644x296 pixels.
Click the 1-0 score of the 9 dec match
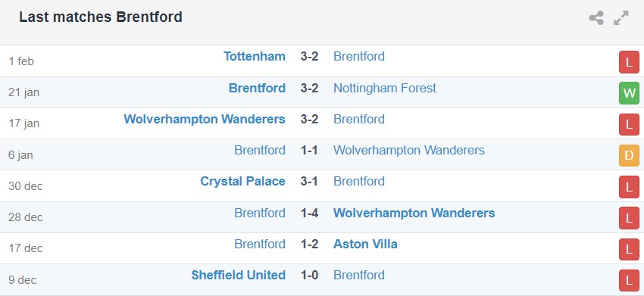pyautogui.click(x=309, y=275)
